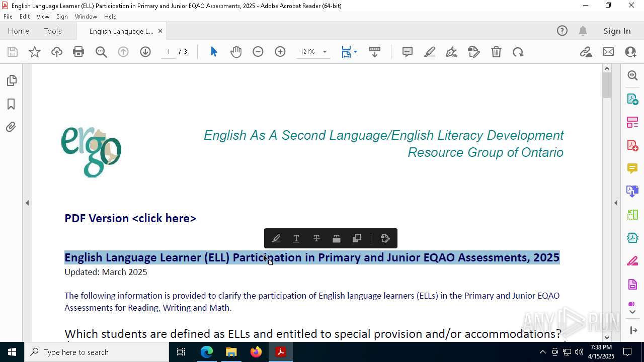644x362 pixels.
Task: Open the Window menu
Action: pyautogui.click(x=86, y=17)
